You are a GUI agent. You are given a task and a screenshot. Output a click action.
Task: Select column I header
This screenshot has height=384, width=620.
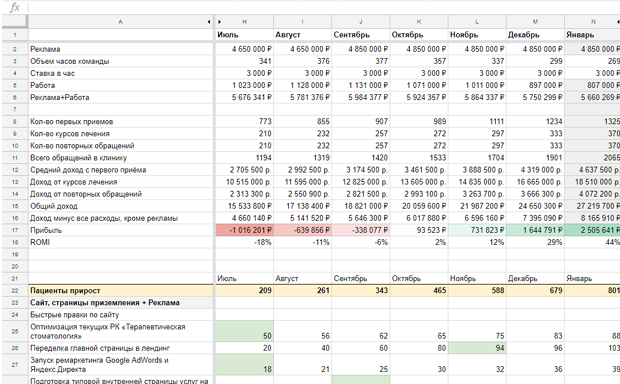pos(302,22)
